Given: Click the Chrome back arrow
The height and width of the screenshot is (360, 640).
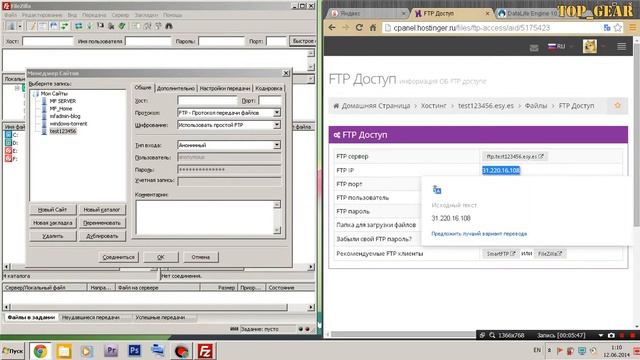Looking at the screenshot, I should (x=332, y=28).
